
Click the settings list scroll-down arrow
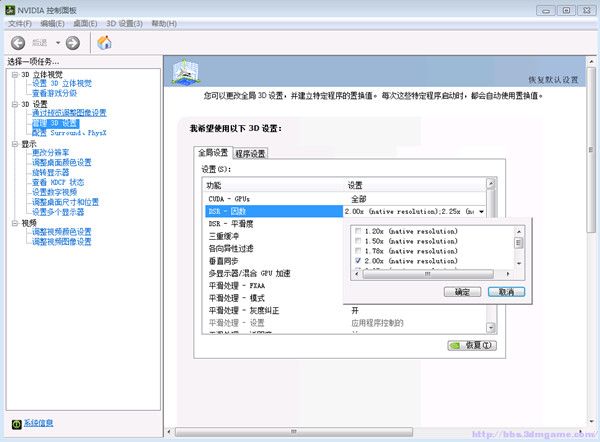(491, 328)
